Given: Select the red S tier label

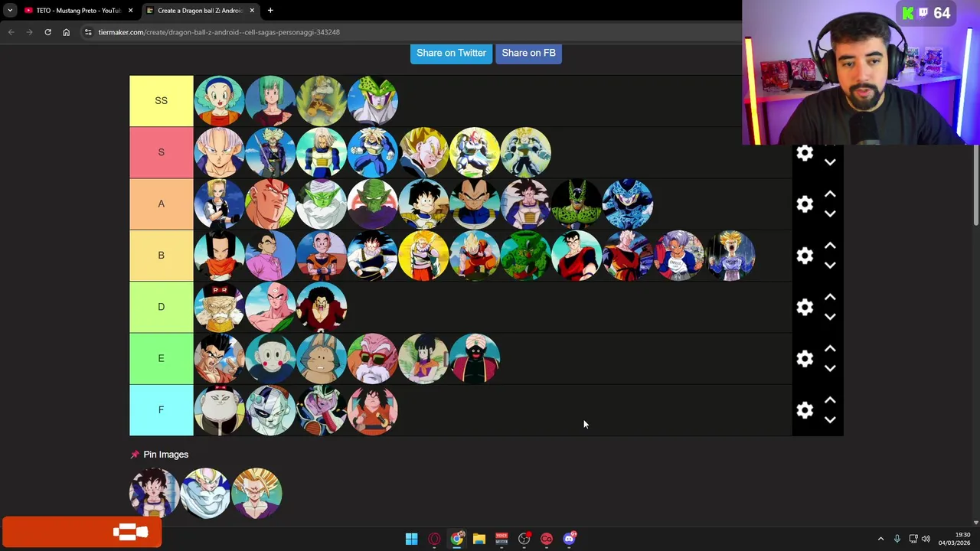Looking at the screenshot, I should click(x=161, y=152).
